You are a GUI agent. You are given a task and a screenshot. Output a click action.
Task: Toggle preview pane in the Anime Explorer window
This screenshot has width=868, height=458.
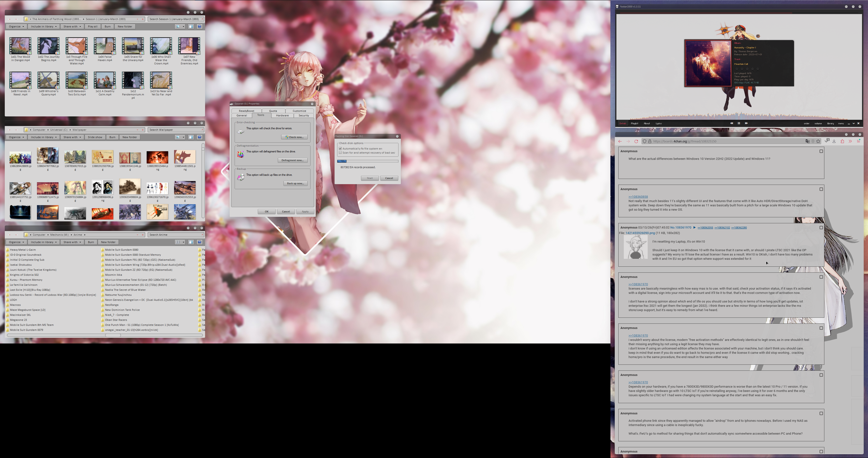click(x=191, y=242)
